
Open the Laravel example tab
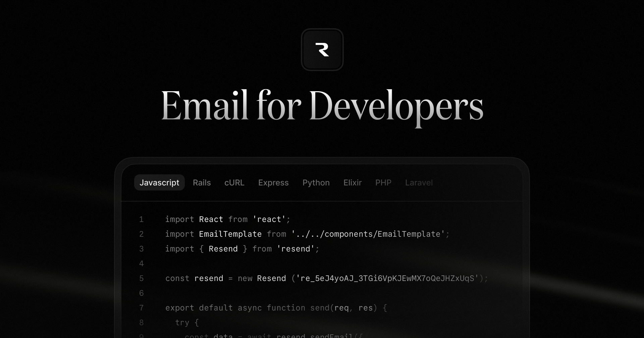pos(419,183)
